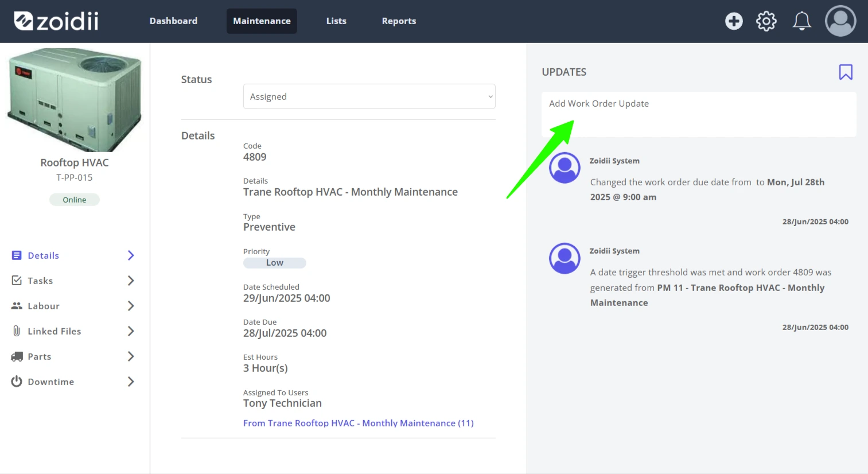The width and height of the screenshot is (868, 474).
Task: Expand the Downtime chevron arrow
Action: [131, 382]
